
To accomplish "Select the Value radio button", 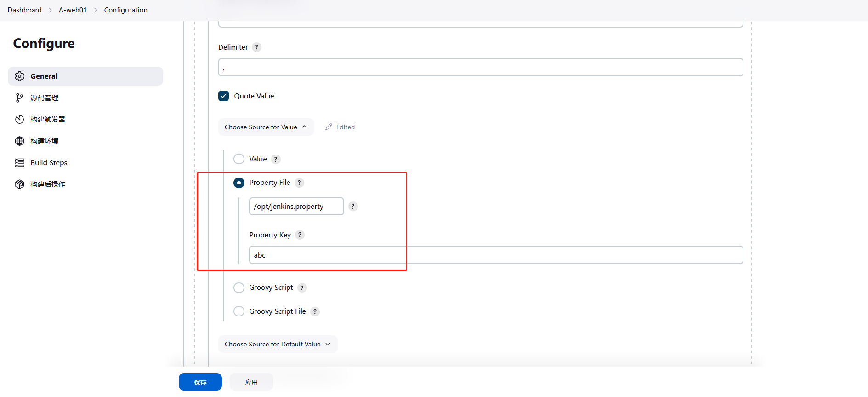I will [239, 159].
